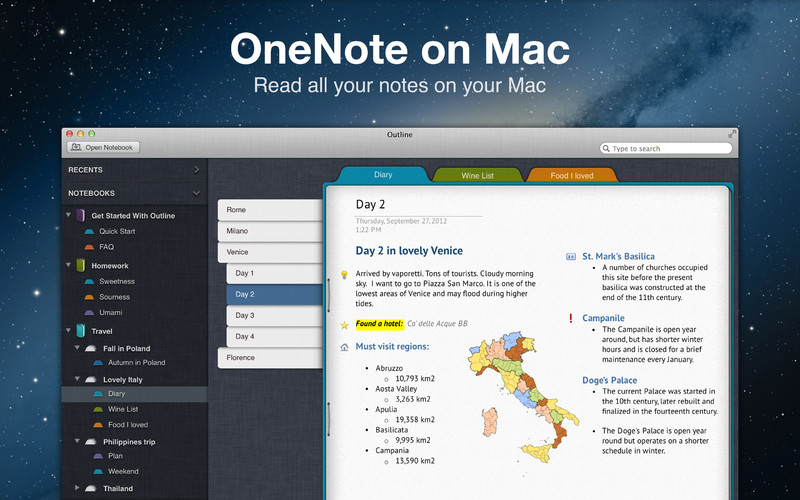Click the Thailand section group icon
Image resolution: width=800 pixels, height=500 pixels.
point(91,488)
